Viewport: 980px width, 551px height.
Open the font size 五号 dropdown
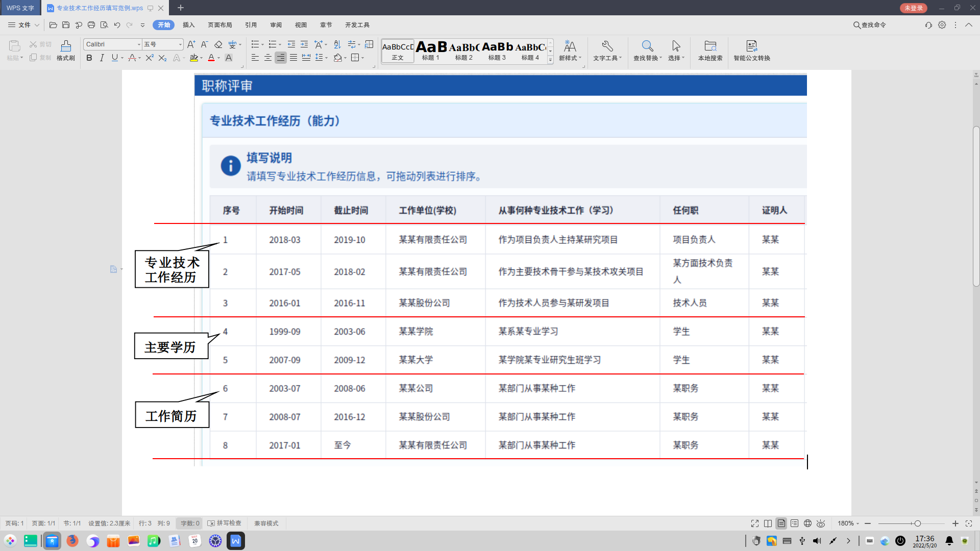180,44
